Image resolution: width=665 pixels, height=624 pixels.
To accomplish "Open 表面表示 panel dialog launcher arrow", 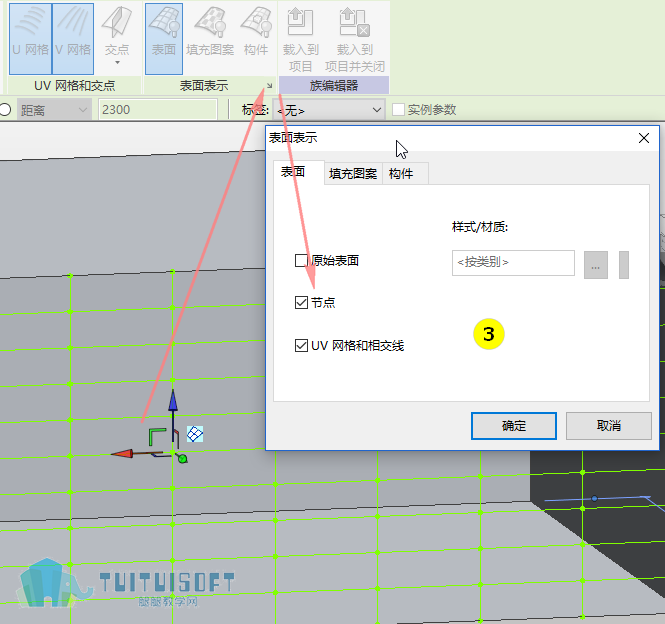I will [269, 86].
